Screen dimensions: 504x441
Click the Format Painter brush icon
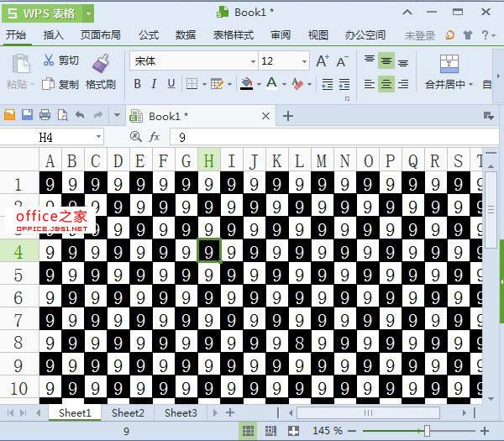100,63
